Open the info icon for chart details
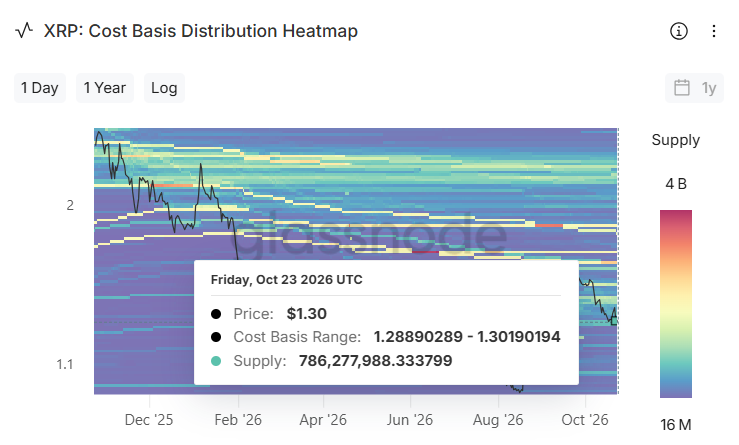This screenshot has height=445, width=739. tap(679, 31)
